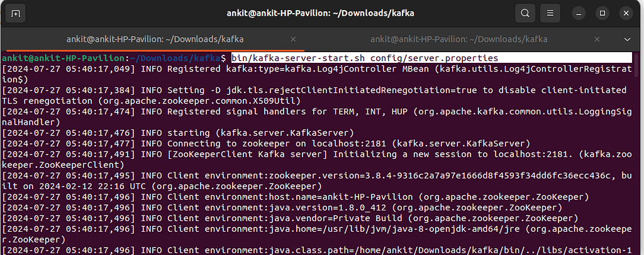Click the java.home=/usr/lib/jvm log line
This screenshot has height=255, width=644.
click(x=317, y=234)
